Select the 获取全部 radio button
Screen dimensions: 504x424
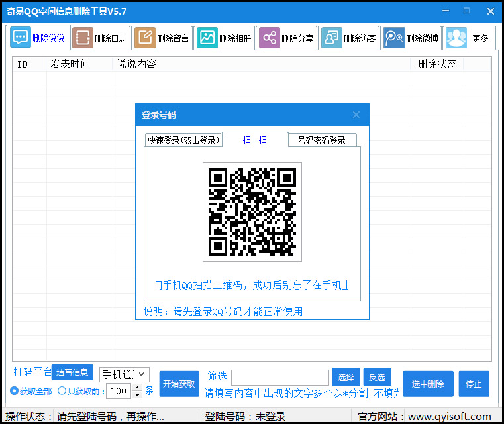[15, 391]
